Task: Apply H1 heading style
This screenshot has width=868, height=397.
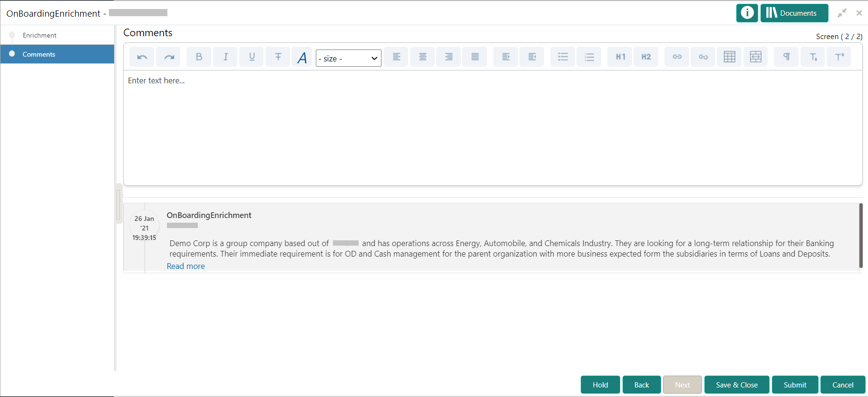Action: (x=620, y=57)
